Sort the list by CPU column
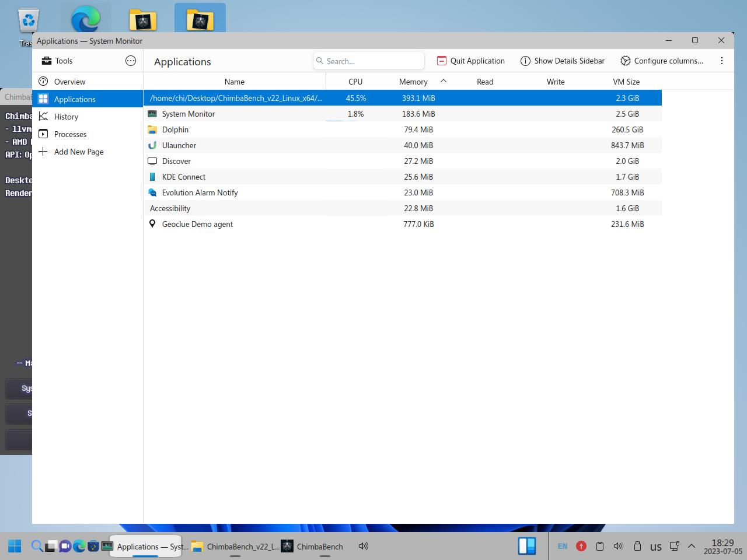Screen dimensions: 747x560 [355, 82]
